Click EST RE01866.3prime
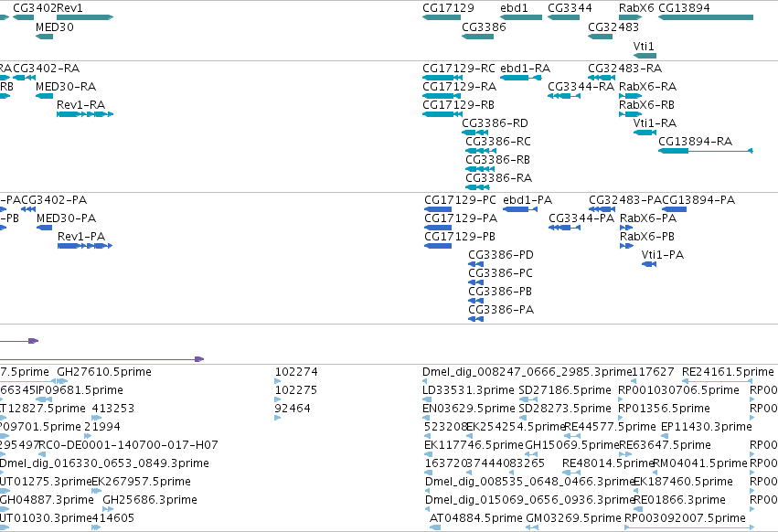 680,501
